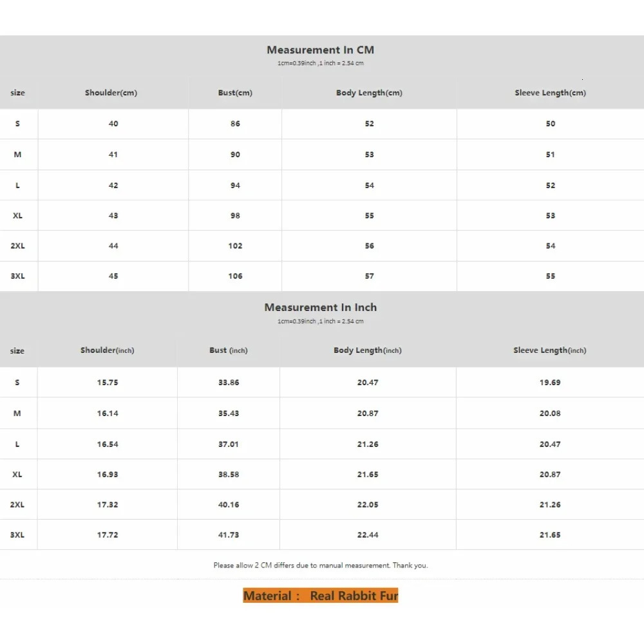This screenshot has height=644, width=644.
Task: Click the Bust (inch) column header
Action: click(x=228, y=350)
